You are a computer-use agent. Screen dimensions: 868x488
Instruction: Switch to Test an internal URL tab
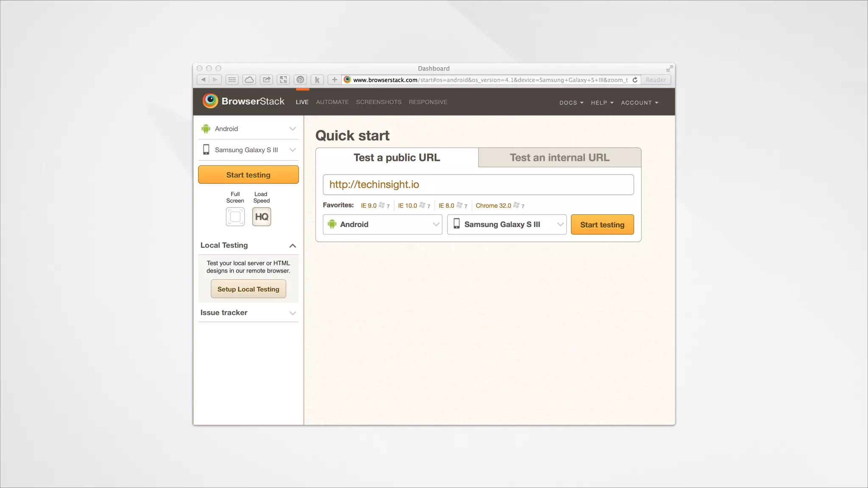pyautogui.click(x=559, y=158)
